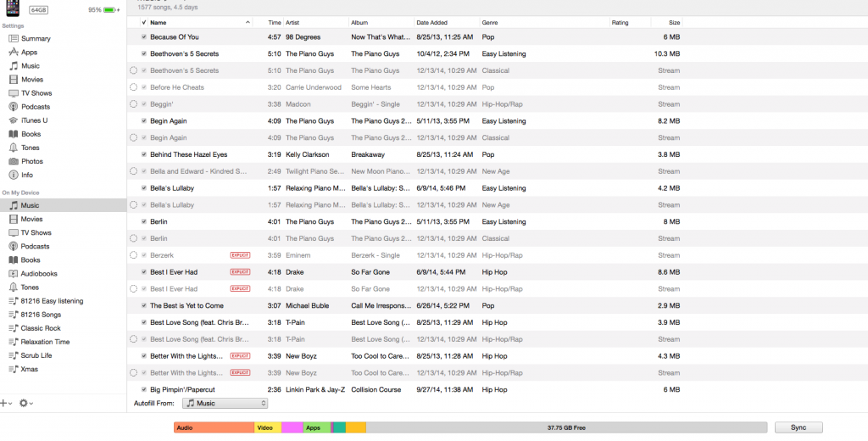This screenshot has height=441, width=868.
Task: Select Books icon under On My Device
Action: tap(14, 260)
